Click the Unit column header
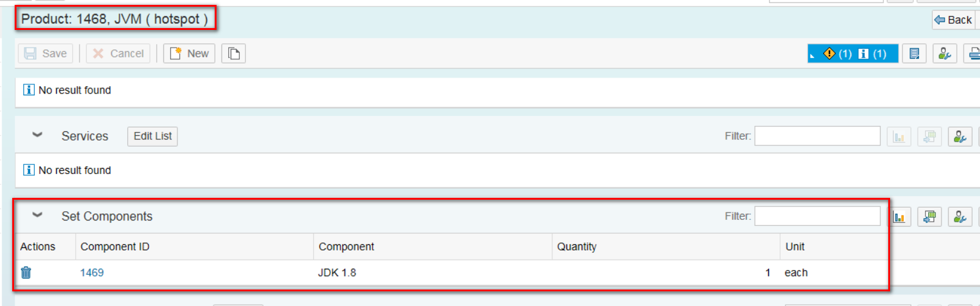Screen dimensions: 980x306 (x=833, y=247)
